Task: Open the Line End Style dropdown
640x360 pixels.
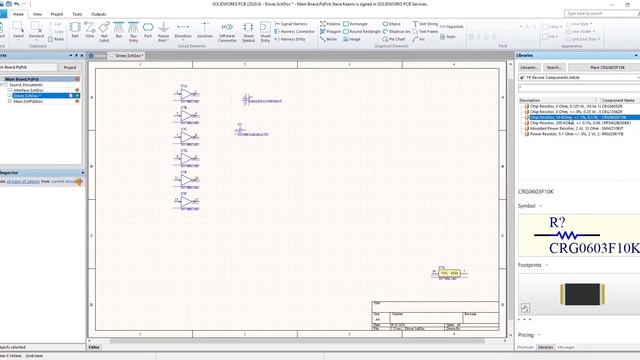Action: tap(583, 39)
